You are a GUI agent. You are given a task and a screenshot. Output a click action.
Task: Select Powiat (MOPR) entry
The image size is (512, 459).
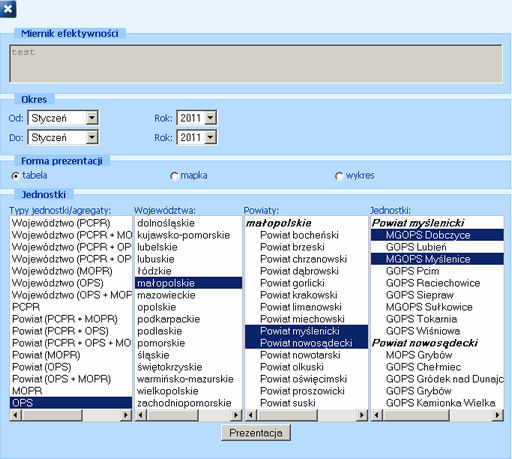71,355
